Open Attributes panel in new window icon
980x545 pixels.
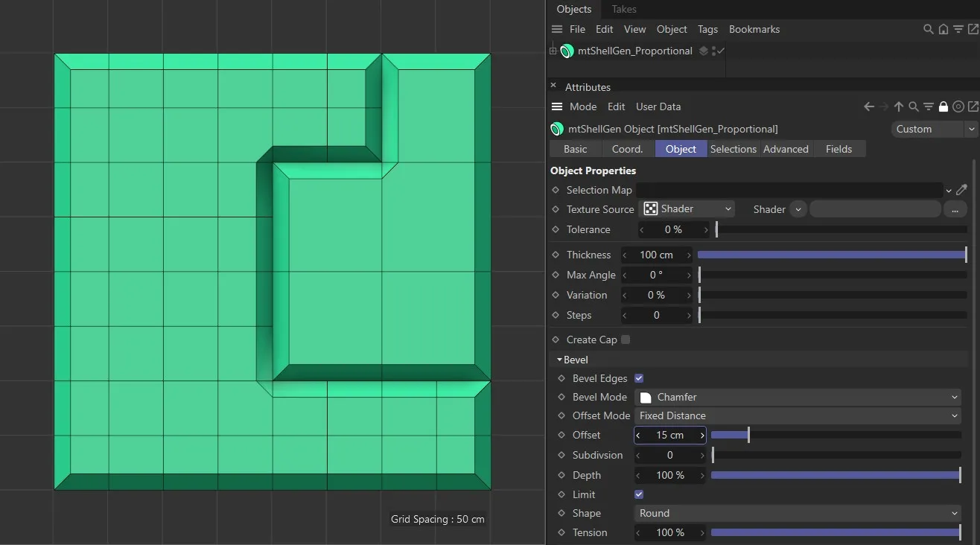[973, 106]
